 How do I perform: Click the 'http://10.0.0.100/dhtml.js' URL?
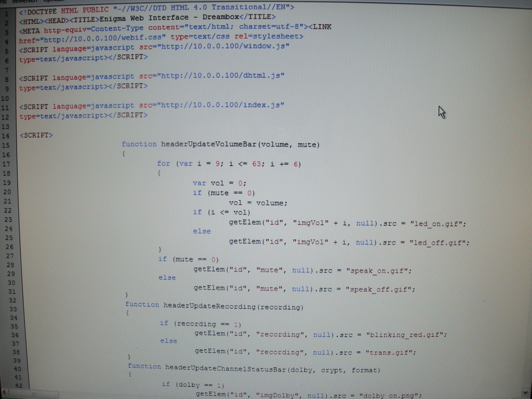tap(221, 76)
